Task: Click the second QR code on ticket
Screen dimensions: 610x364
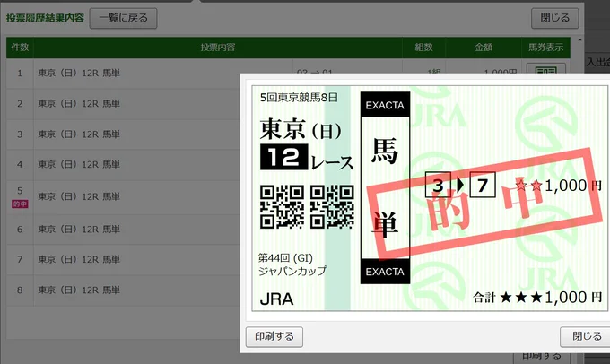Action: (x=332, y=207)
